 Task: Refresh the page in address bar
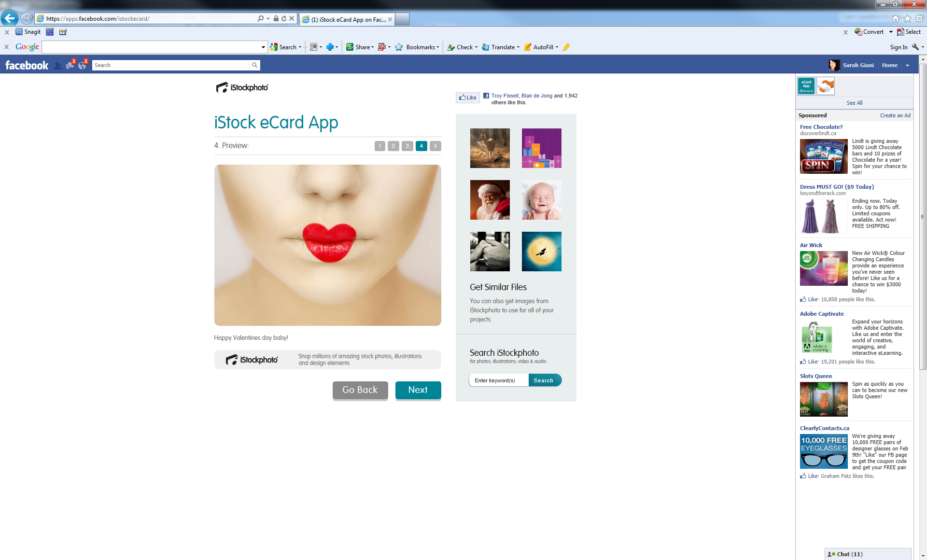point(284,19)
